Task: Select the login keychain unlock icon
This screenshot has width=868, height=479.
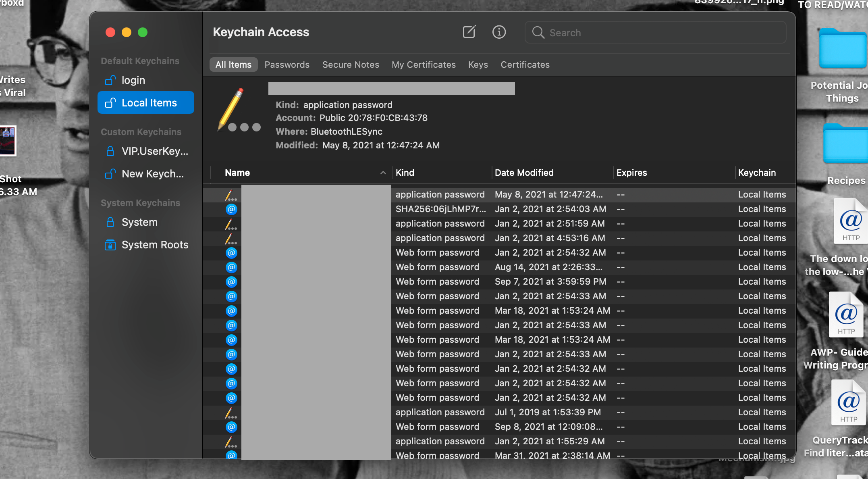Action: click(x=110, y=80)
